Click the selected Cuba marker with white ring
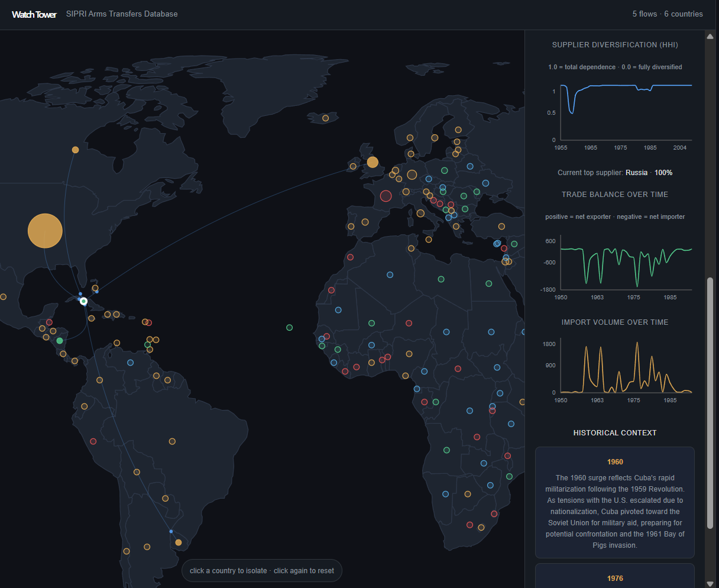 coord(84,302)
